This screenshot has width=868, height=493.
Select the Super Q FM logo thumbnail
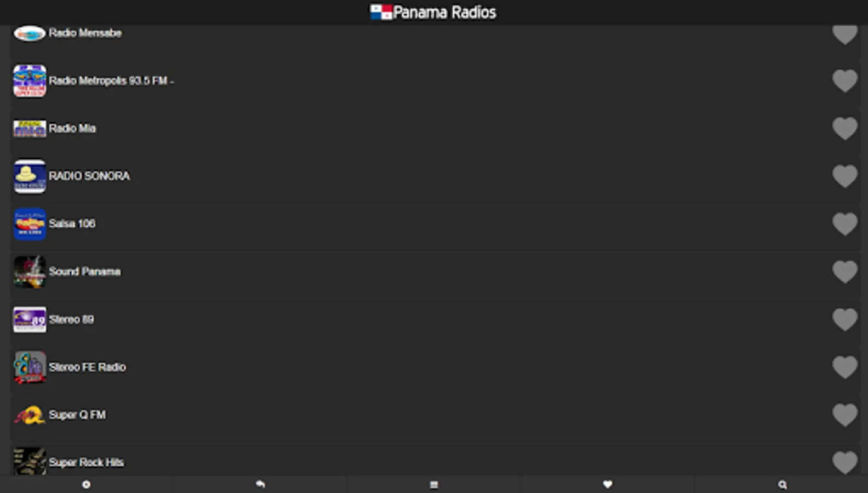point(30,415)
